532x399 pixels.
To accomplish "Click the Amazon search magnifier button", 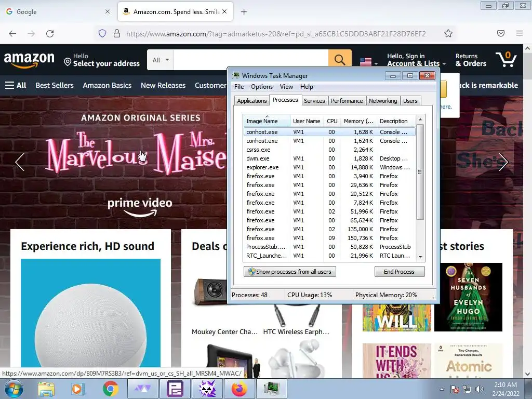I will pos(340,60).
